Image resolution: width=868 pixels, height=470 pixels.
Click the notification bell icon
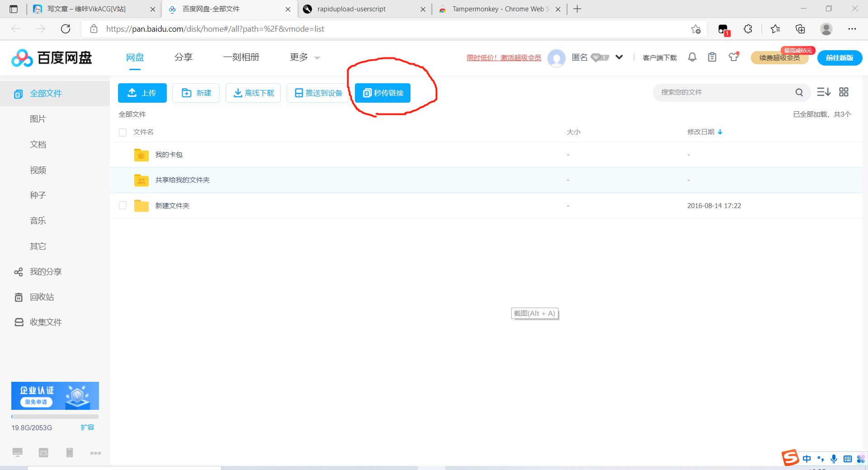click(692, 57)
